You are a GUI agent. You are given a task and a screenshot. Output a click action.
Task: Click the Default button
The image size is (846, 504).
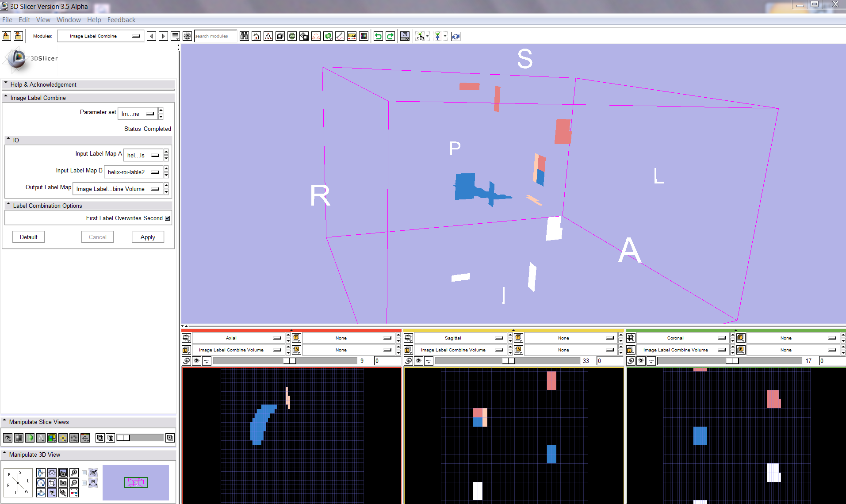[29, 237]
